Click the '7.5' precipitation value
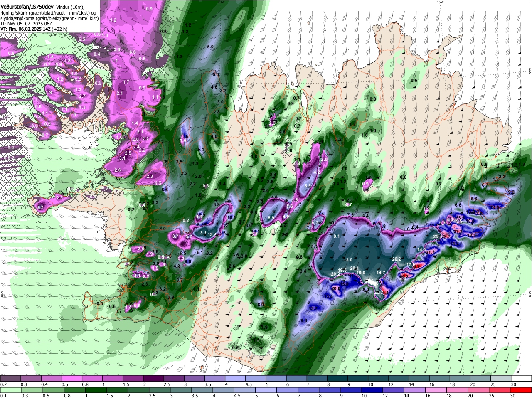The image size is (532, 399). coord(350,215)
